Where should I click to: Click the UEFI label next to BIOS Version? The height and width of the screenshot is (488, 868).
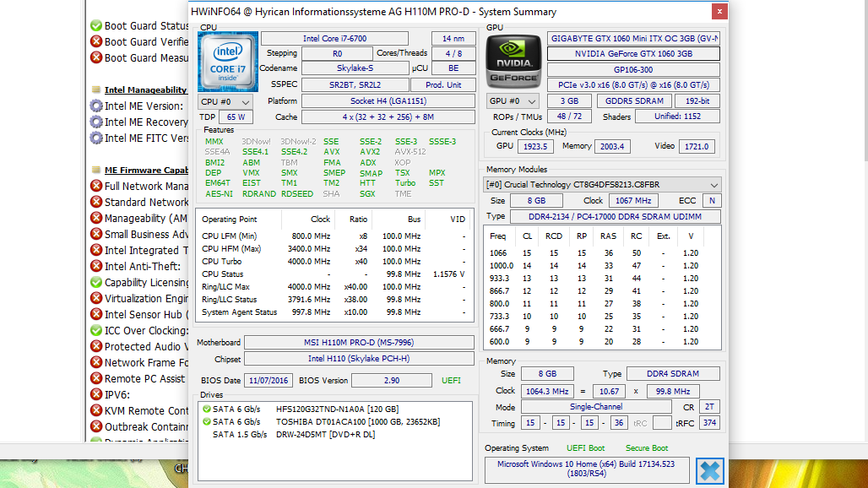[451, 380]
